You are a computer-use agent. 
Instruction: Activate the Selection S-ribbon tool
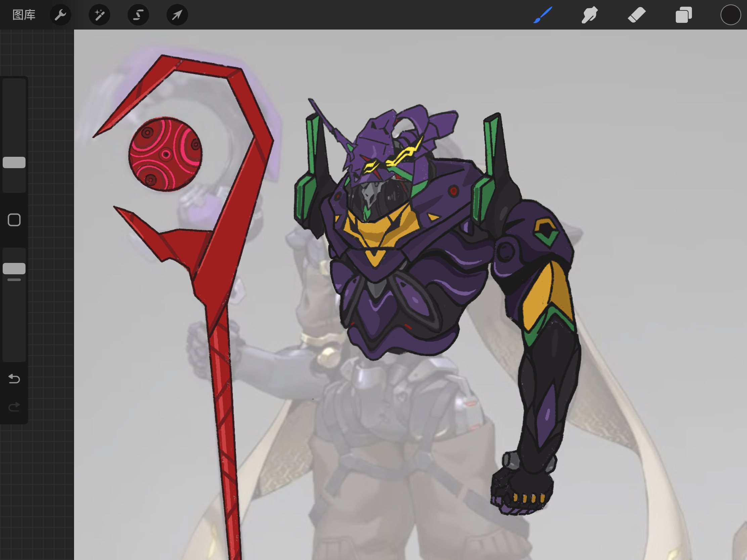(138, 15)
